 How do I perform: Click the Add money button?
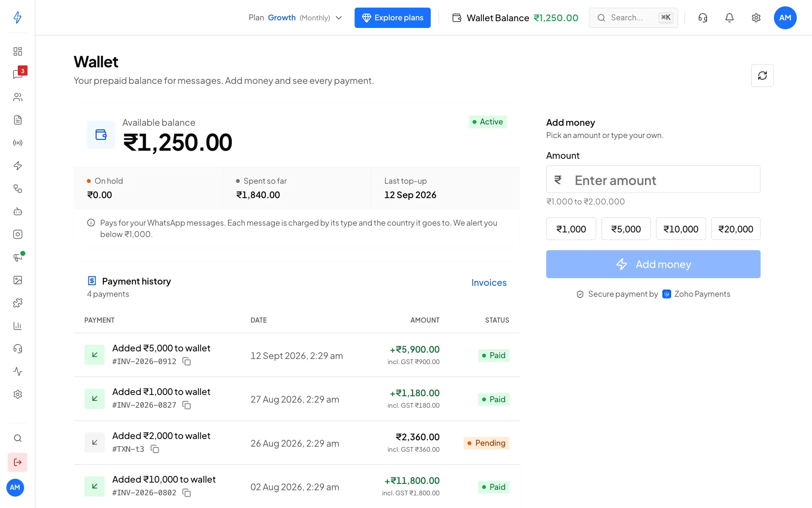click(x=653, y=264)
